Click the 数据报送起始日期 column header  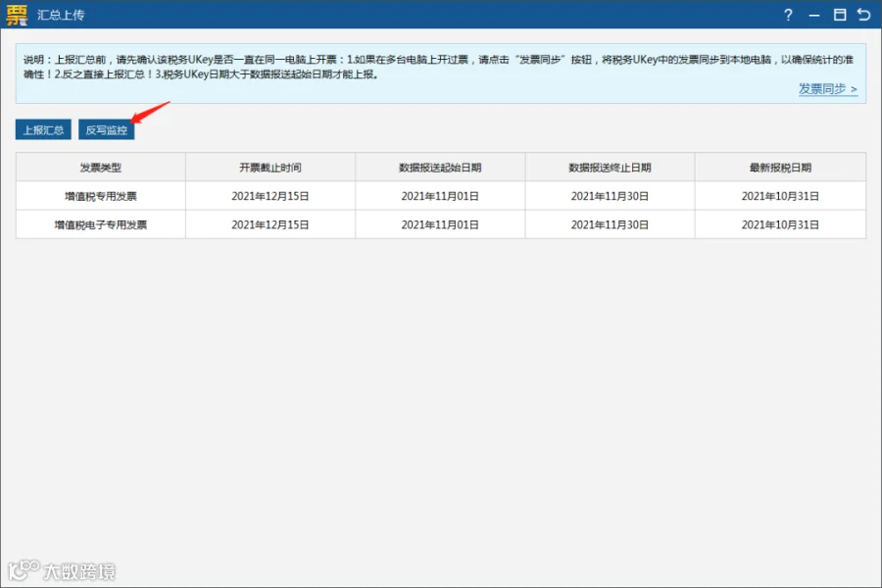pyautogui.click(x=440, y=168)
